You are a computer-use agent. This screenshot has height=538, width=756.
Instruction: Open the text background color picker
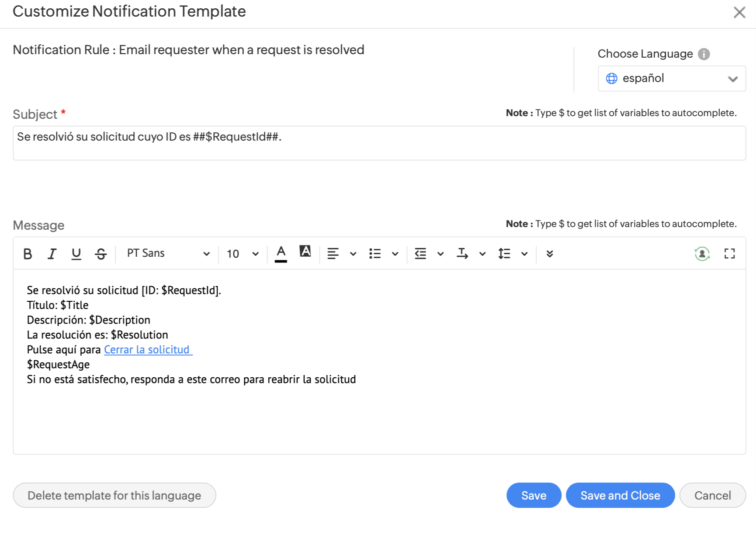(305, 252)
